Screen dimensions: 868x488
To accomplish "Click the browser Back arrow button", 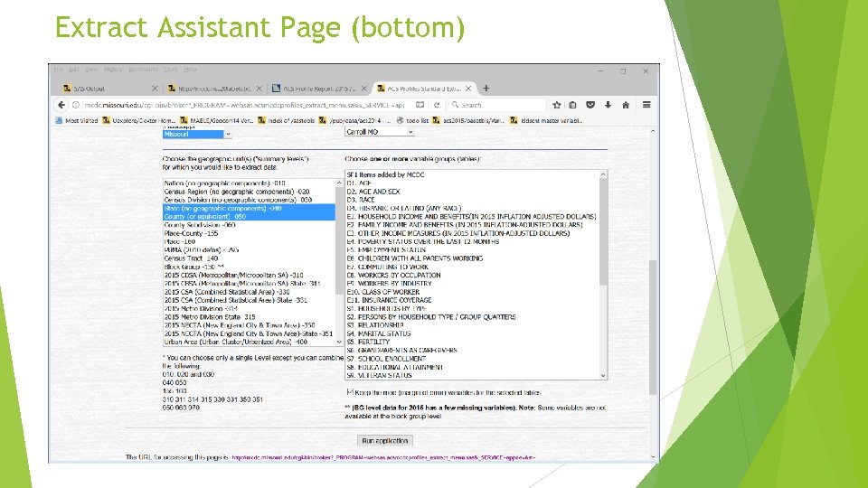I will pyautogui.click(x=61, y=105).
